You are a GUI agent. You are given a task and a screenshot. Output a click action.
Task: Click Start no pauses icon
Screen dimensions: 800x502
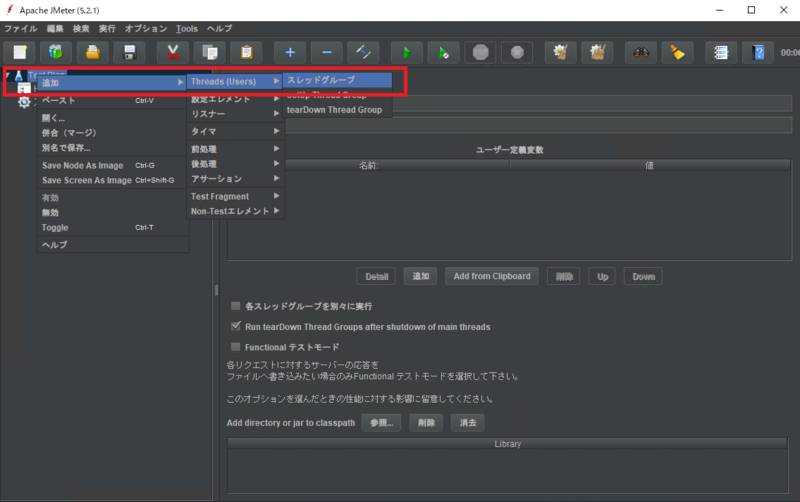[x=443, y=53]
